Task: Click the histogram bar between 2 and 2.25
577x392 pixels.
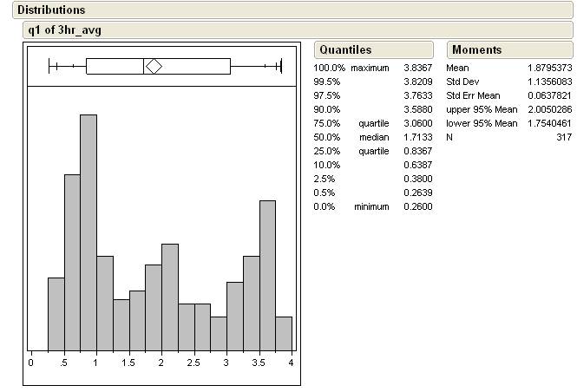Action: tap(170, 297)
